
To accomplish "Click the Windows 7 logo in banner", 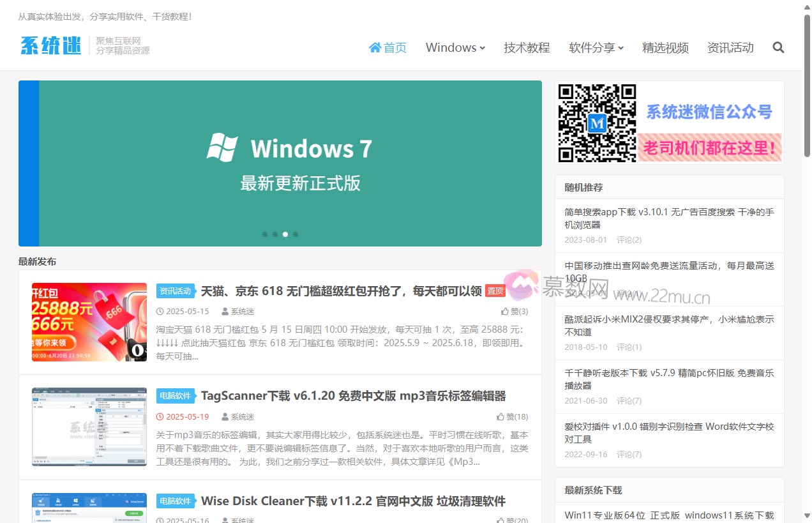I will (222, 148).
